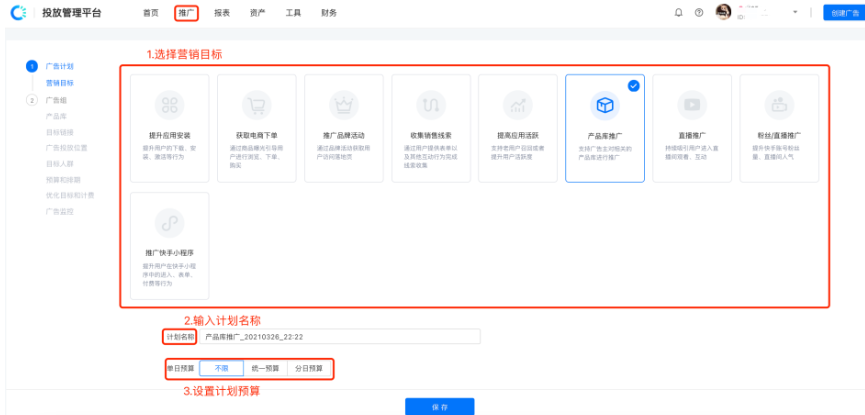
Task: Click the user avatar picture
Action: tap(723, 12)
